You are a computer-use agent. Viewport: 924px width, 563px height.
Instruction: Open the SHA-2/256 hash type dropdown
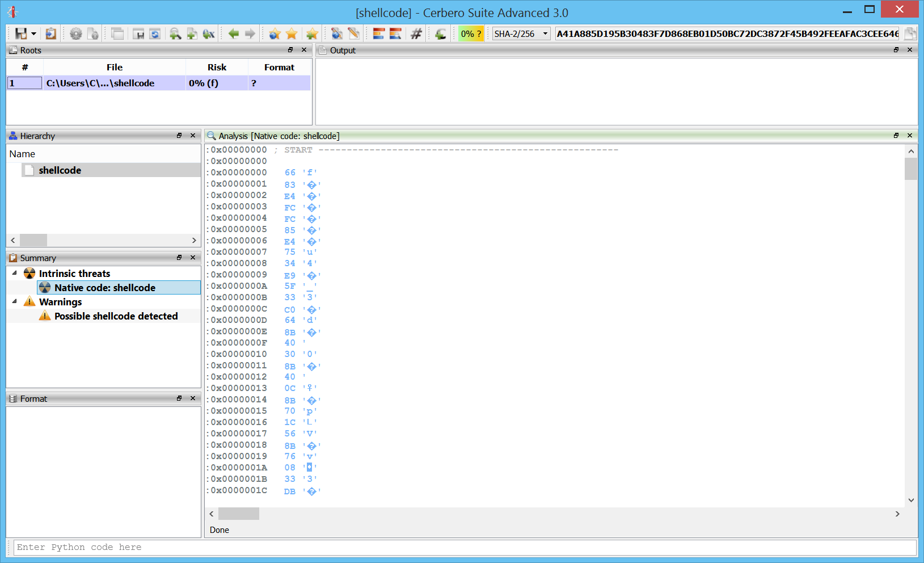coord(521,34)
